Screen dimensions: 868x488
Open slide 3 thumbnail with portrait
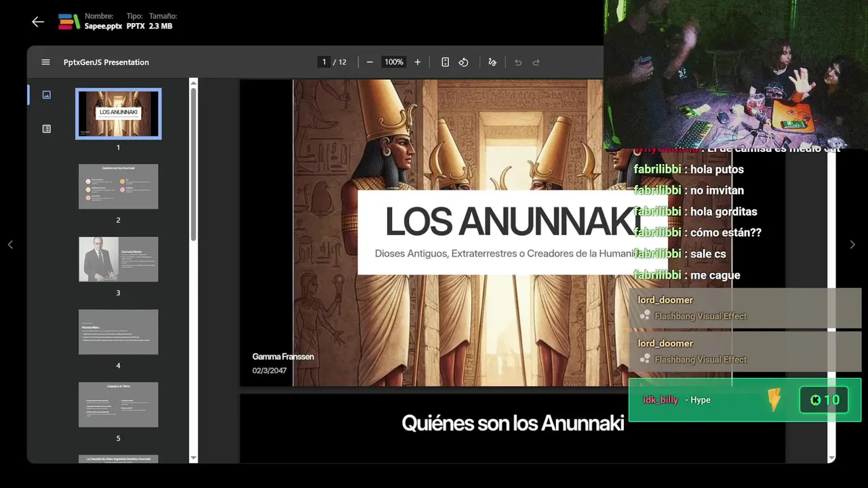pos(118,259)
